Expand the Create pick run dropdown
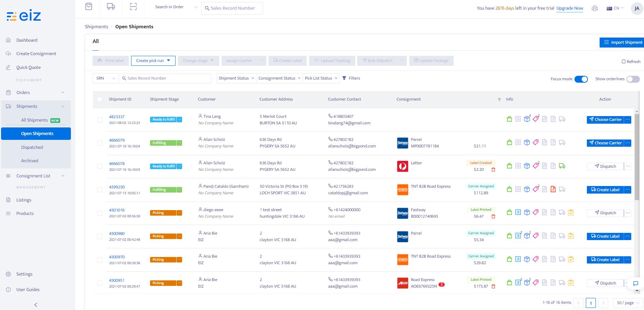 coord(153,61)
